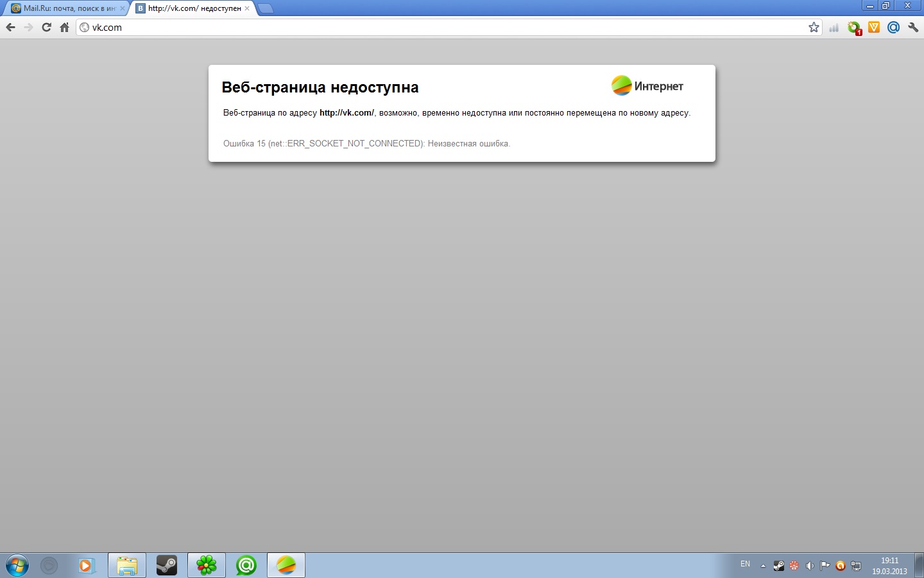Click the Веб-страница недоступна heading
The width and height of the screenshot is (924, 578).
tap(320, 87)
